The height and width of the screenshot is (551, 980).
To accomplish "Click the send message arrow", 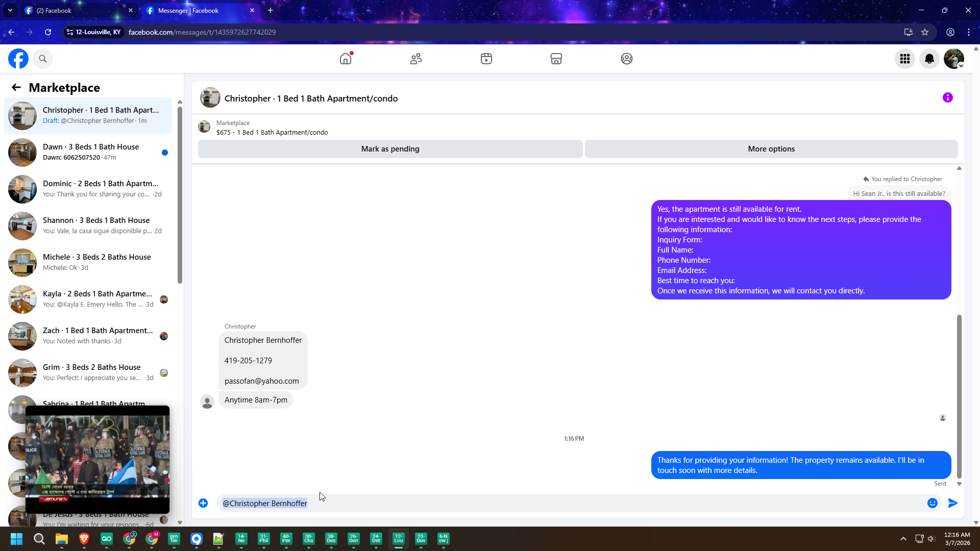I will pyautogui.click(x=952, y=503).
